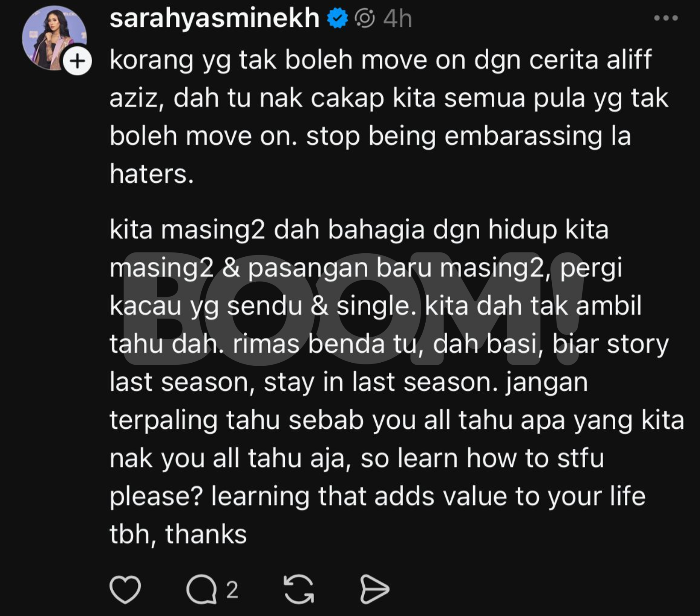Click the 4h timestamp
Viewport: 700px width, 616px height.
pyautogui.click(x=398, y=19)
